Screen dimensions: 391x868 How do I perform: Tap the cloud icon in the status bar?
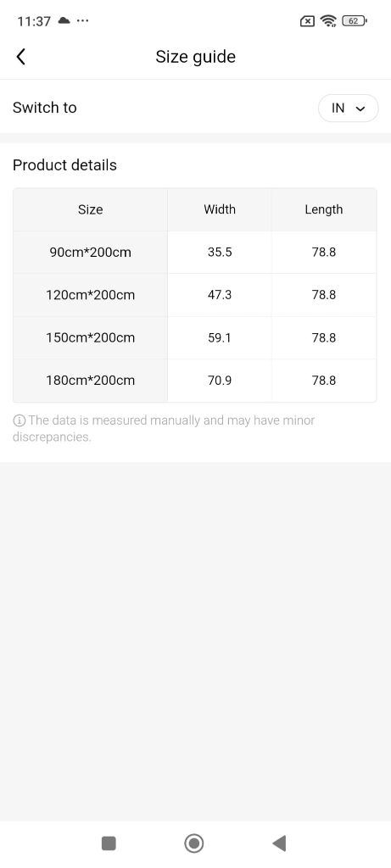pyautogui.click(x=64, y=21)
